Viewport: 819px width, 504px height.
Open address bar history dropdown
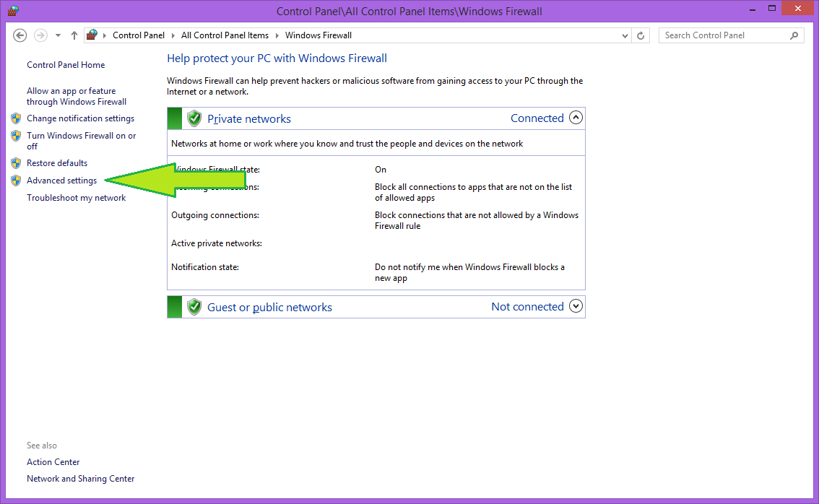[x=625, y=36]
